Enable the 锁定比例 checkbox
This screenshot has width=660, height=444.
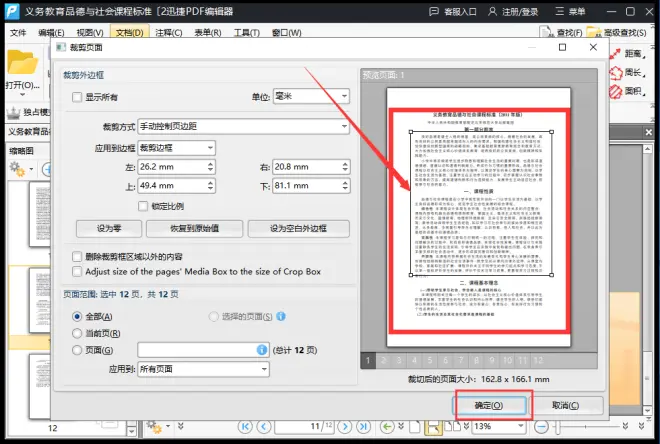click(x=143, y=206)
